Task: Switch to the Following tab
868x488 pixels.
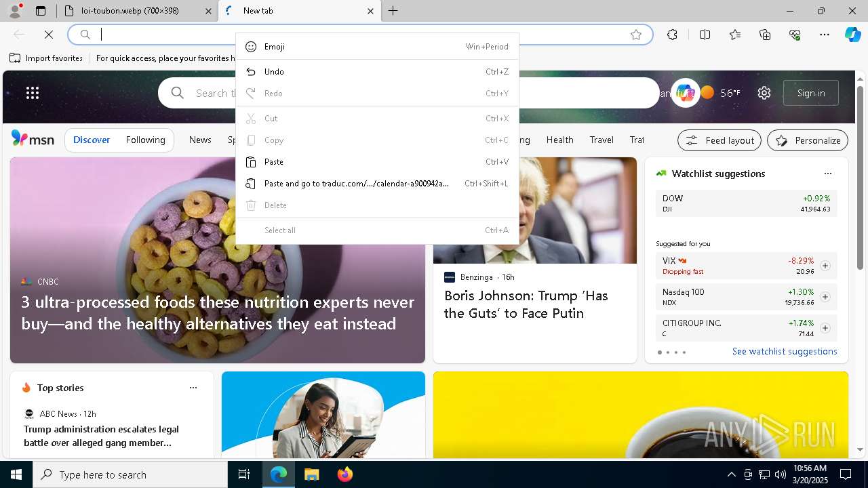Action: coord(145,140)
